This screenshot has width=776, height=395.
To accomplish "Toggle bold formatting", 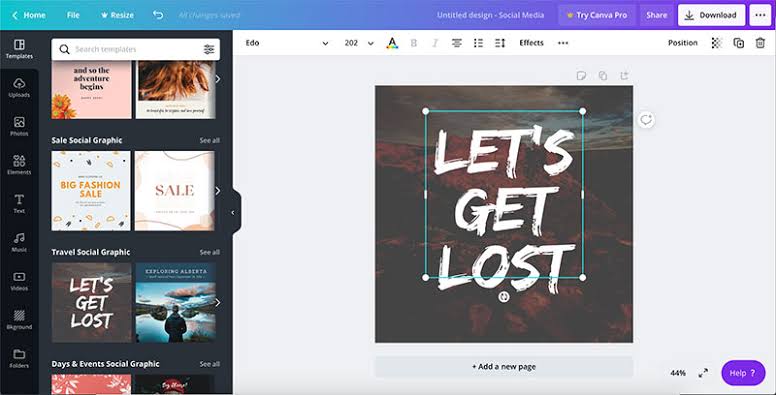I will [414, 43].
